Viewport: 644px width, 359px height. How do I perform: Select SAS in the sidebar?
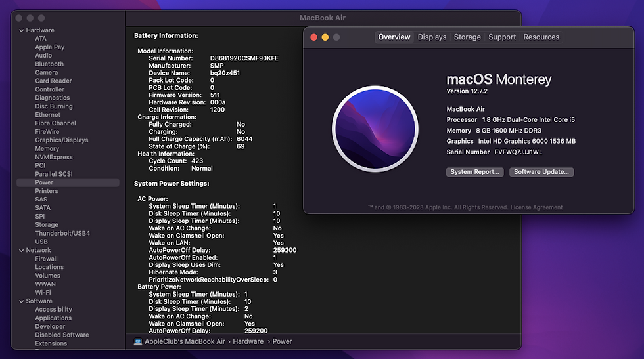pyautogui.click(x=41, y=200)
